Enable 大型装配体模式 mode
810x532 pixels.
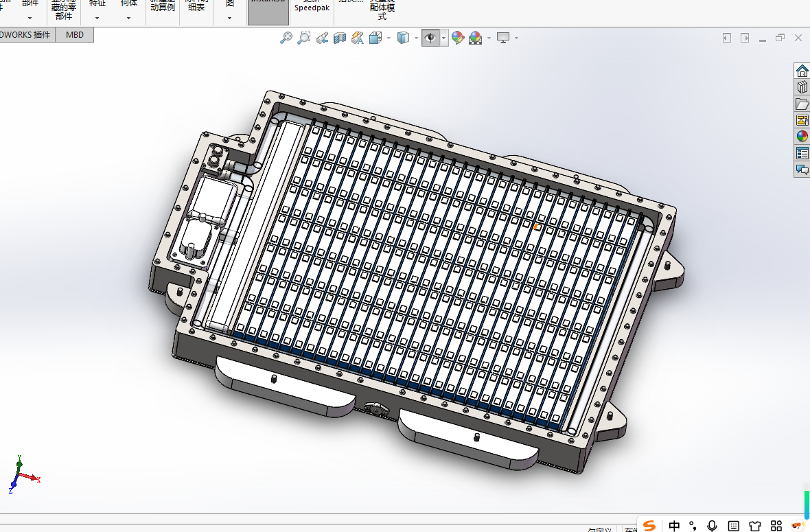coord(382,8)
